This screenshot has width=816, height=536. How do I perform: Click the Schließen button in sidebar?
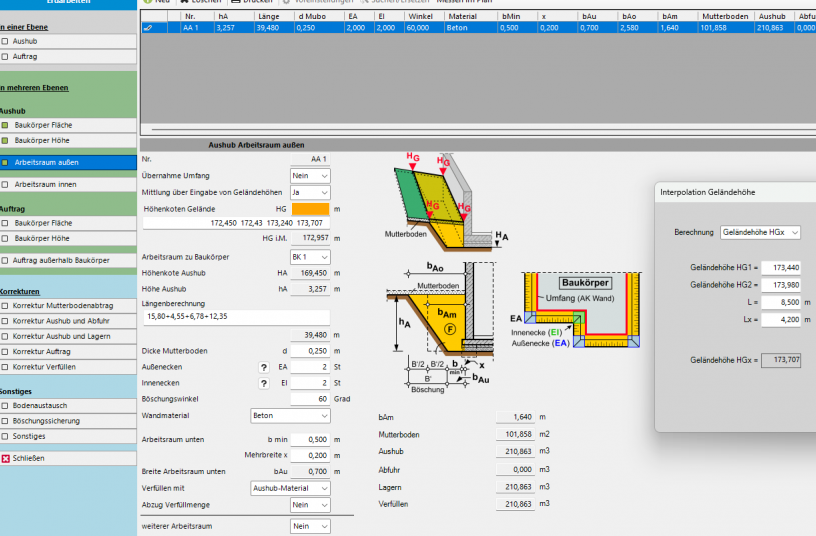pos(68,458)
